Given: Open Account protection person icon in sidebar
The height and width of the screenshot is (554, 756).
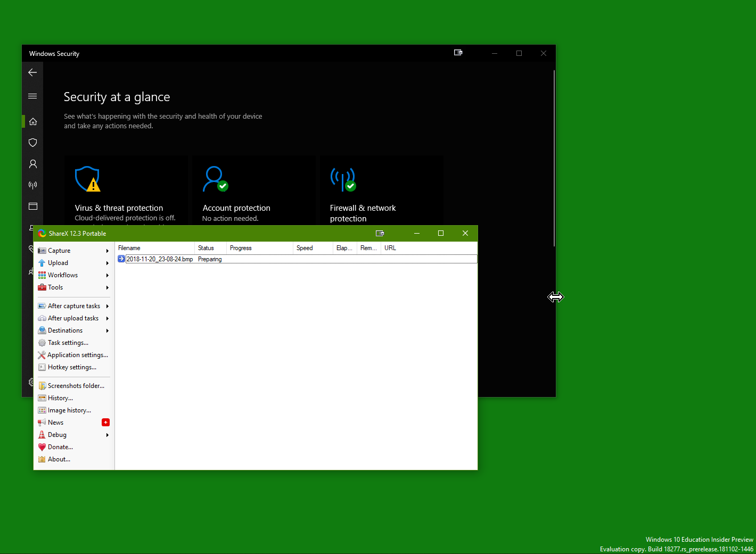Looking at the screenshot, I should point(33,164).
